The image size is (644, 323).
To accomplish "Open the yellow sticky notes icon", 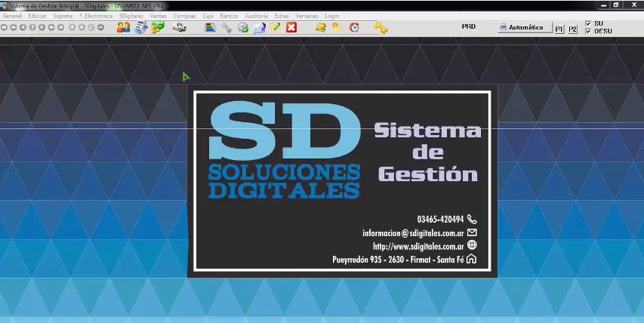I will point(337,27).
